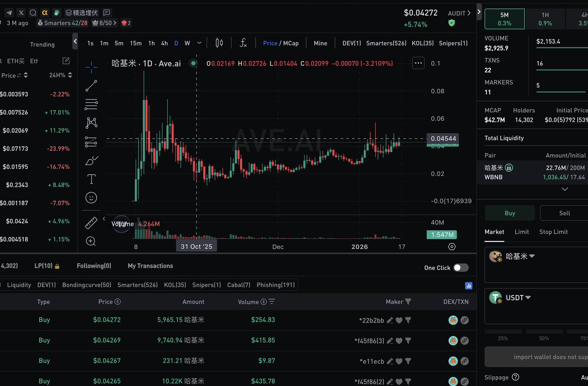Click the three-dots chart legend menu
This screenshot has height=386, width=588.
418,63
